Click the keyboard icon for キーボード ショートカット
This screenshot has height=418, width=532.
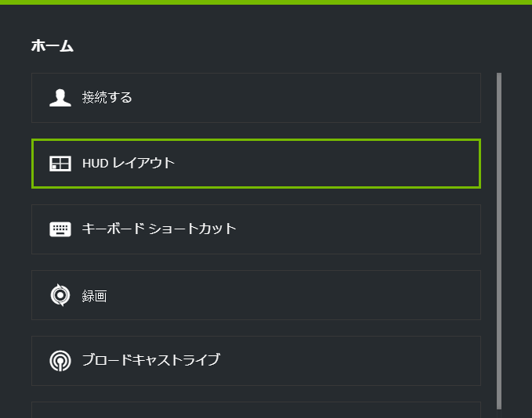60,229
